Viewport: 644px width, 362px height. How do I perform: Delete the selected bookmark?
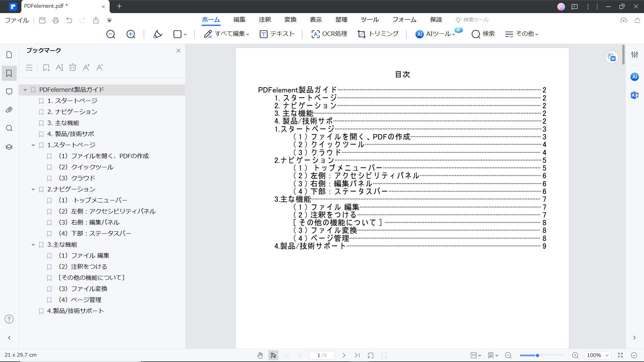click(72, 67)
